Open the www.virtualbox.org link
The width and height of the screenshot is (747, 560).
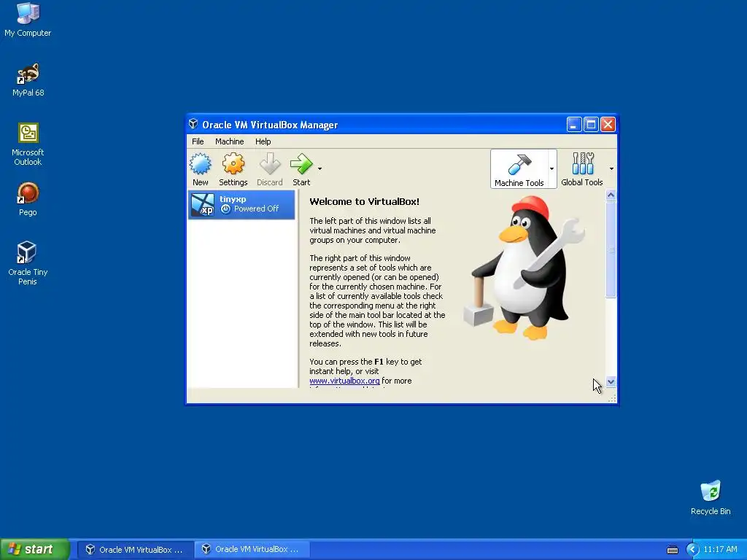point(344,381)
